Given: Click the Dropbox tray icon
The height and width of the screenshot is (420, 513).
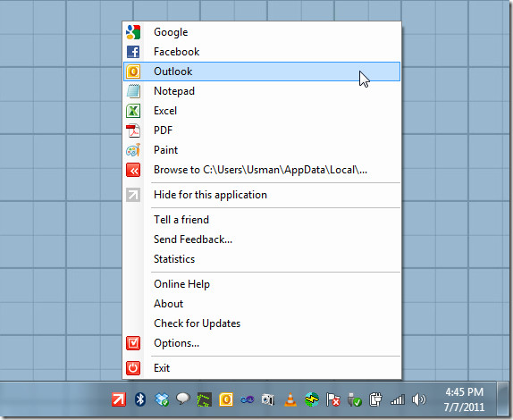Looking at the screenshot, I should [162, 399].
